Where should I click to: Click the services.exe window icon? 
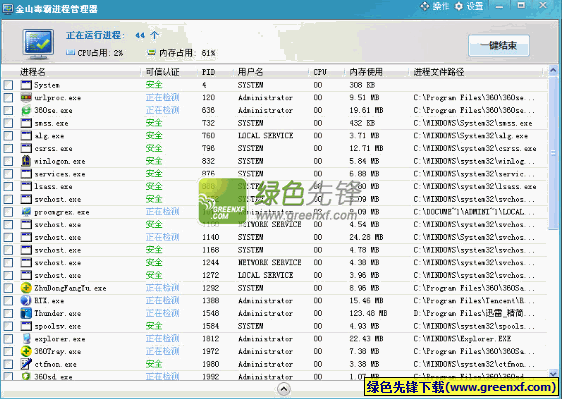(x=26, y=174)
